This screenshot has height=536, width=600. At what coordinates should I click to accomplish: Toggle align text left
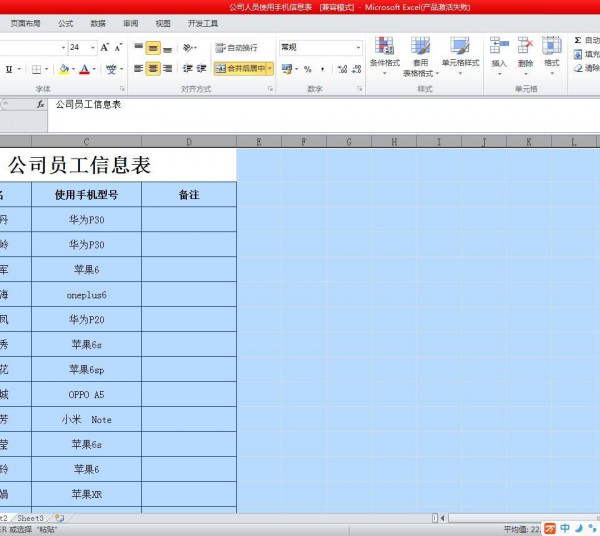coord(139,69)
